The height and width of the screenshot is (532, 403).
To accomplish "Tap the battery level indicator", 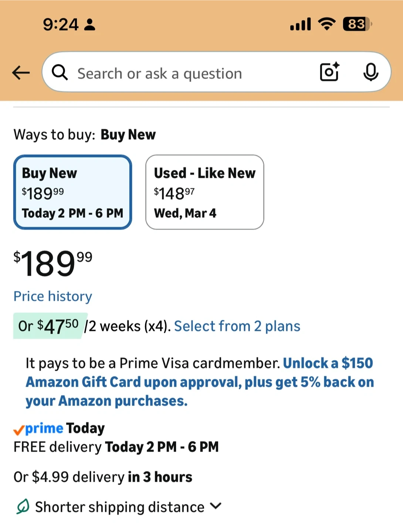I will [x=357, y=24].
